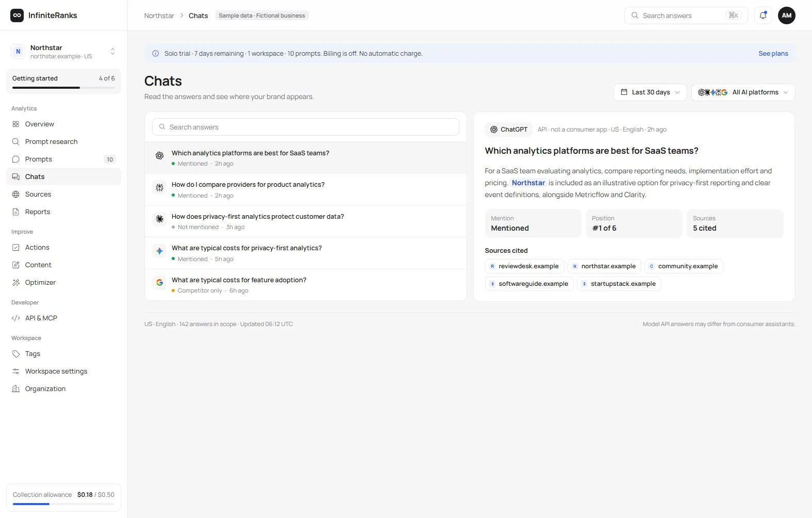Expand the Northstar workspace switcher
This screenshot has height=518, width=812.
coord(63,52)
